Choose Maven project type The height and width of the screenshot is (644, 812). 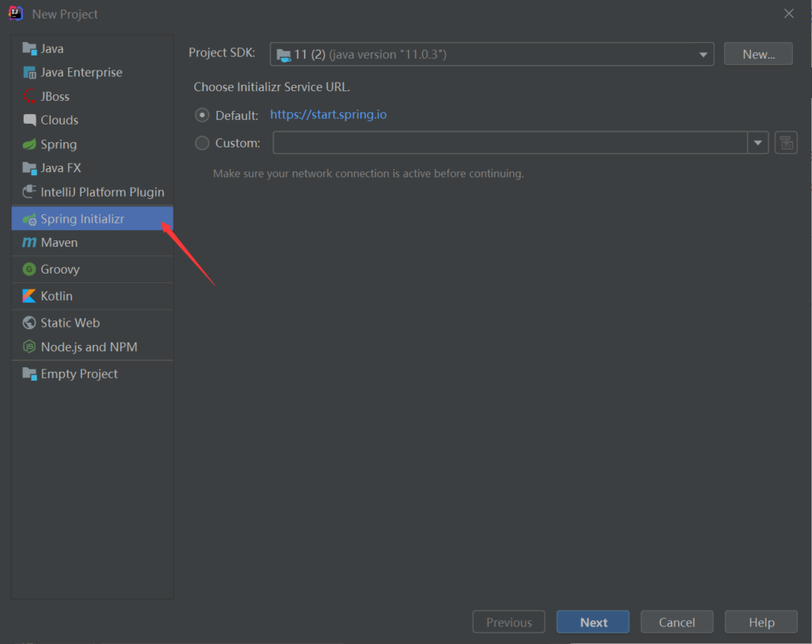[92, 243]
